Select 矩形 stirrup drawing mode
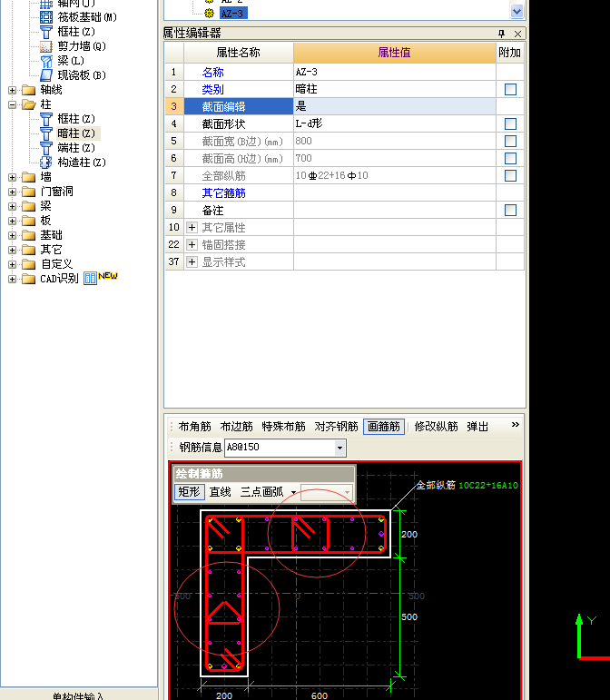The width and height of the screenshot is (610, 700). [189, 492]
